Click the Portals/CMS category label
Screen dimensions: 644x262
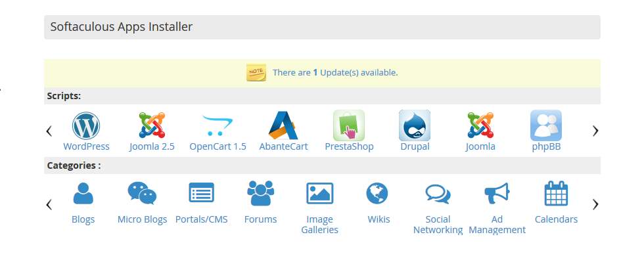click(x=201, y=220)
